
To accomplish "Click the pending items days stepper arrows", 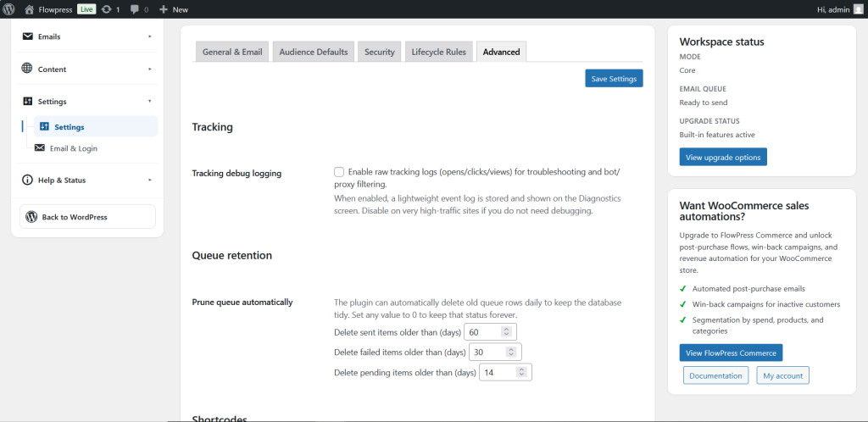I will tap(521, 372).
